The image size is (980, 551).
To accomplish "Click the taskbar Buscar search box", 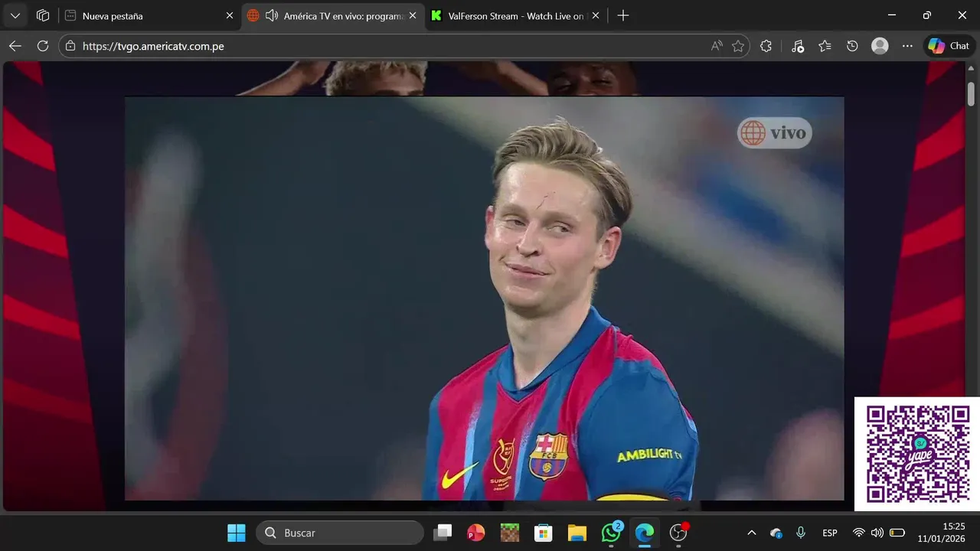I will [x=340, y=533].
